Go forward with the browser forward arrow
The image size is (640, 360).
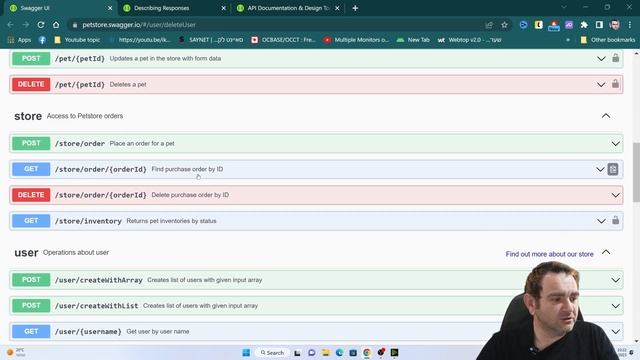26,25
